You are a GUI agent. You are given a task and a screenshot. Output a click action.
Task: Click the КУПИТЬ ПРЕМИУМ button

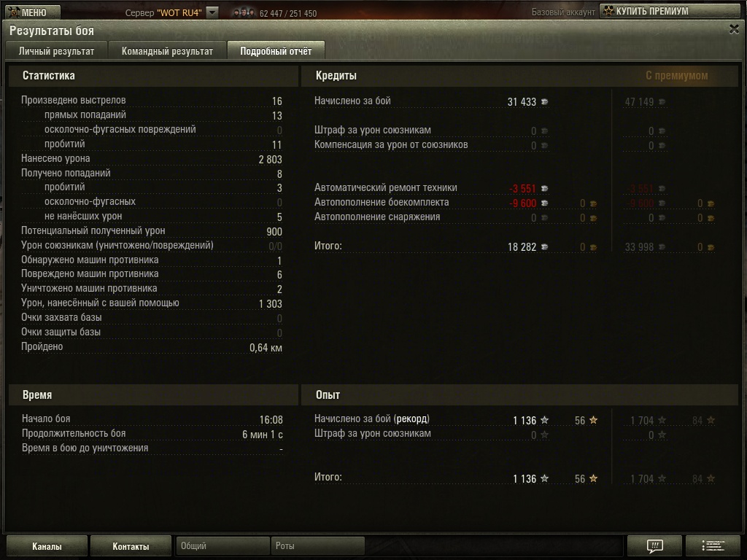[x=668, y=11]
